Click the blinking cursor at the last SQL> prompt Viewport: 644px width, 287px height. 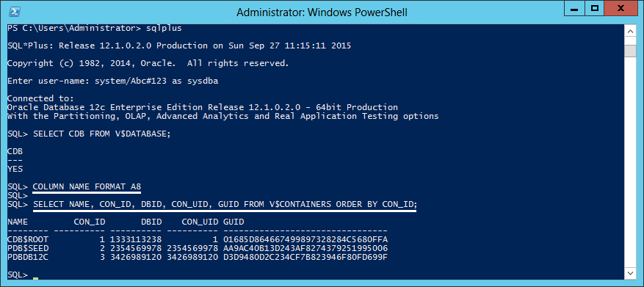click(36, 279)
